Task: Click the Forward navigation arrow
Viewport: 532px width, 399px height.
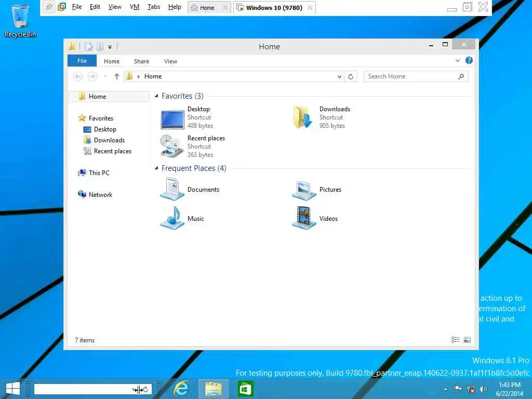Action: 92,76
